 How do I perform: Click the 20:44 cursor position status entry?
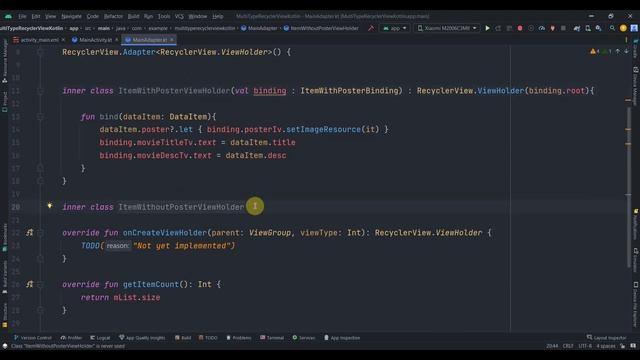pyautogui.click(x=552, y=346)
